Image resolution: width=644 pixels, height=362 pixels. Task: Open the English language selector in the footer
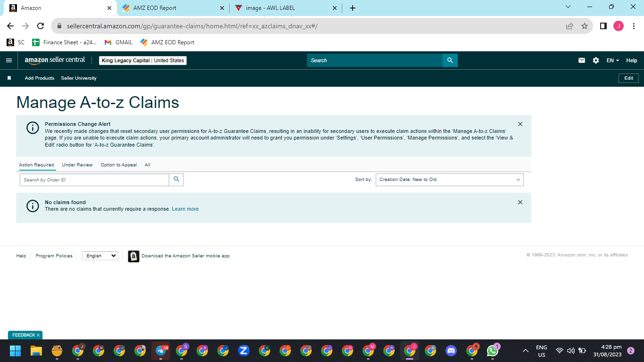(x=100, y=256)
